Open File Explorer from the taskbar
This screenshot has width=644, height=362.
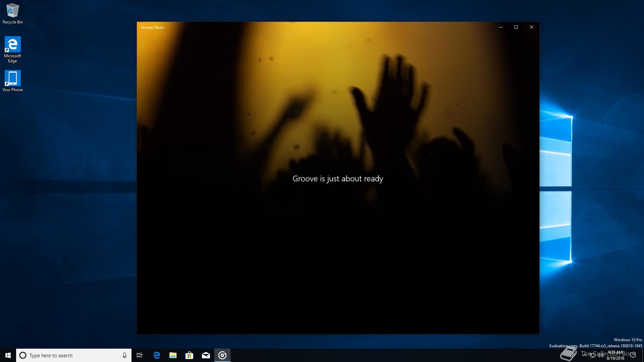(x=173, y=355)
